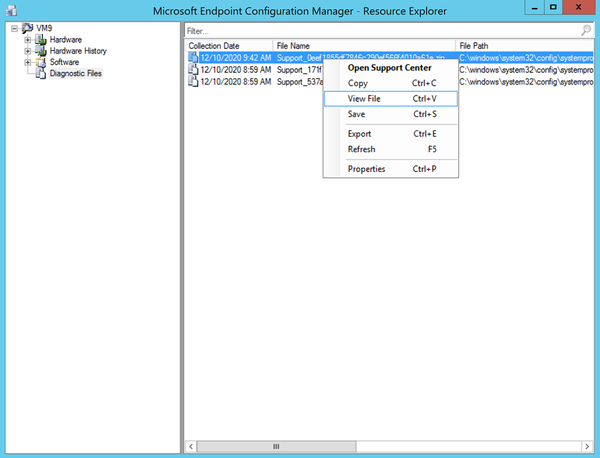Select the VM9 label in tree
The width and height of the screenshot is (600, 458).
(x=44, y=28)
